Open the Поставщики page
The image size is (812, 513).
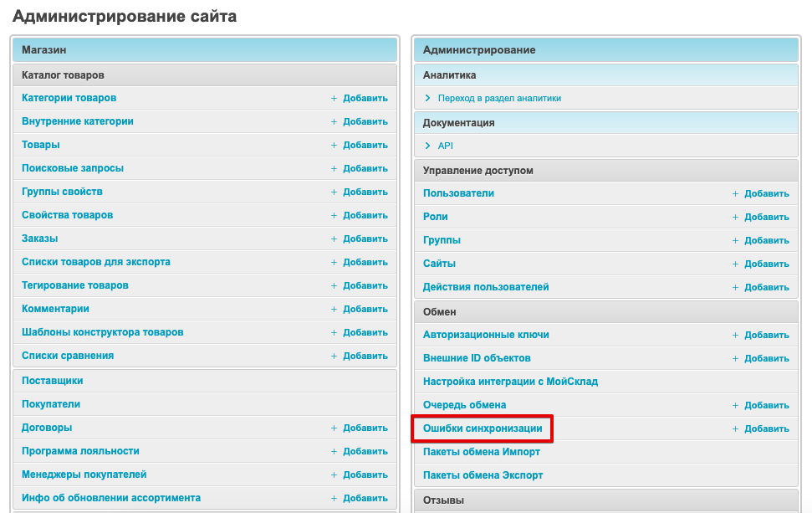point(53,381)
